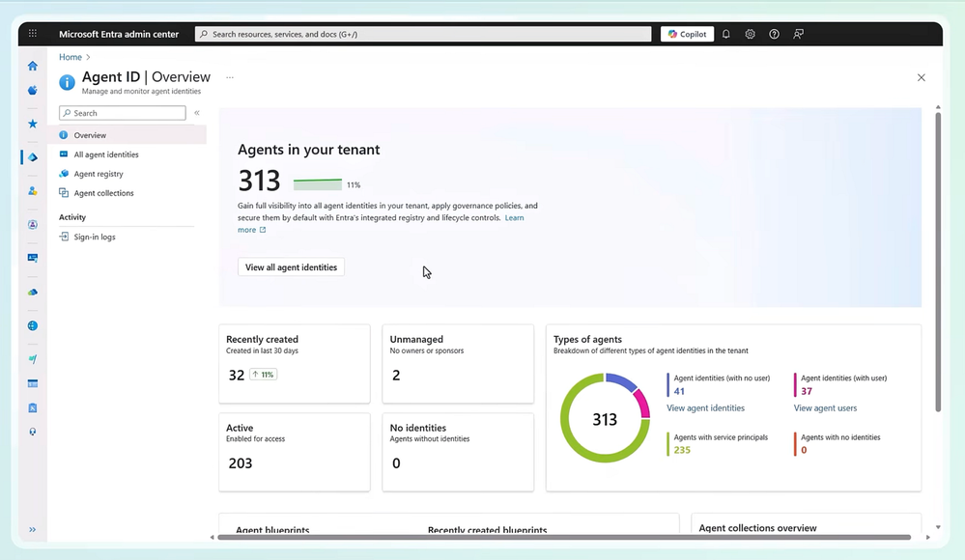Click Microsoft Entra admin center title
Viewport: 965px width, 560px height.
point(119,34)
